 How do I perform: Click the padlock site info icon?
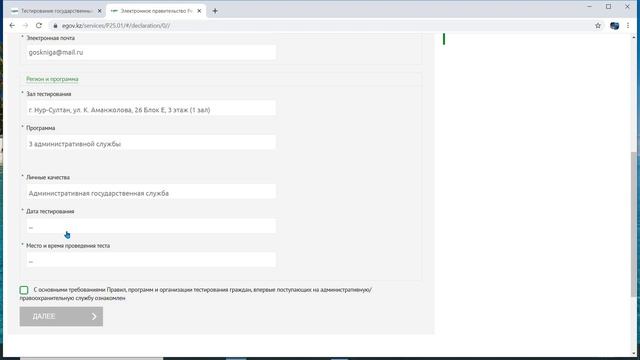56,25
